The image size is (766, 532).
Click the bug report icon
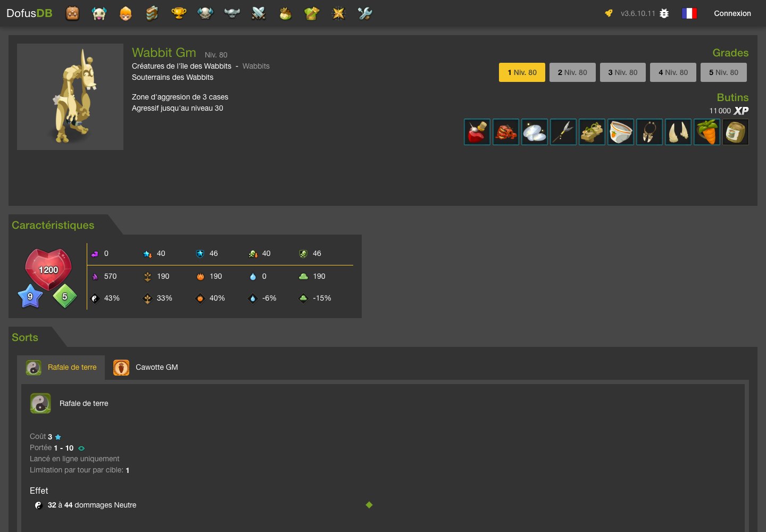pyautogui.click(x=664, y=13)
